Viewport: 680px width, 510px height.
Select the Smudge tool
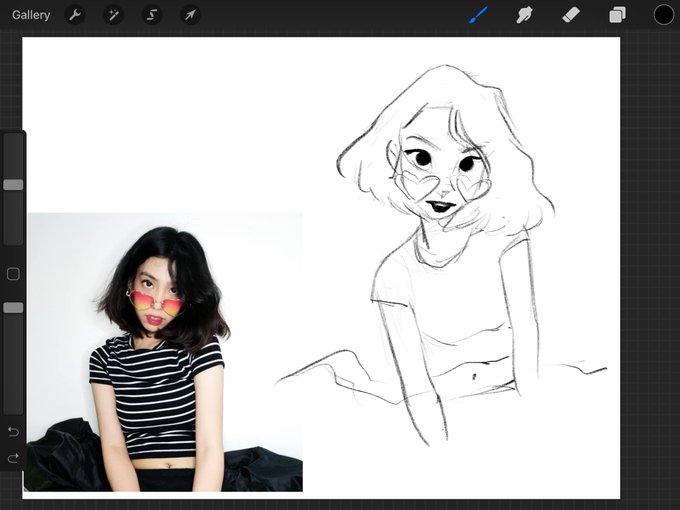[524, 15]
